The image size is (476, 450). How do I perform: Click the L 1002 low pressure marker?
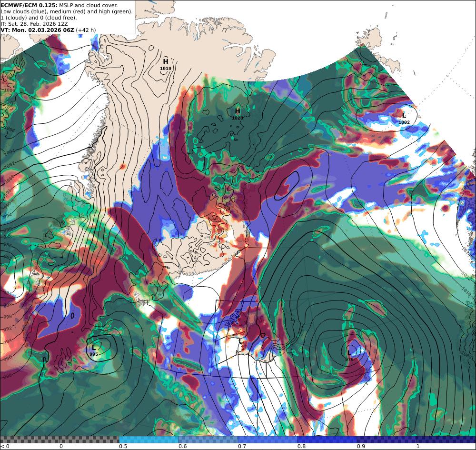(404, 119)
